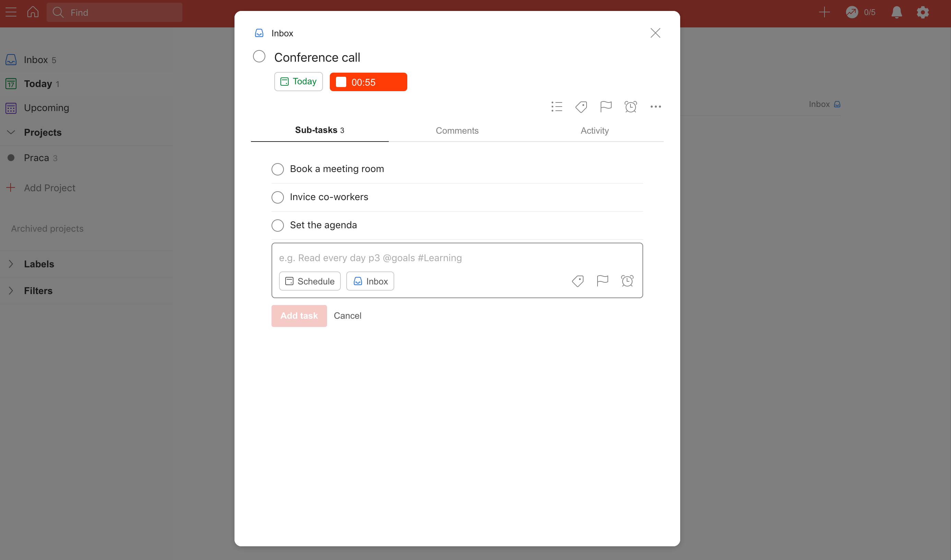The image size is (951, 560).
Task: Add label via tag icon in editor
Action: [x=577, y=281]
